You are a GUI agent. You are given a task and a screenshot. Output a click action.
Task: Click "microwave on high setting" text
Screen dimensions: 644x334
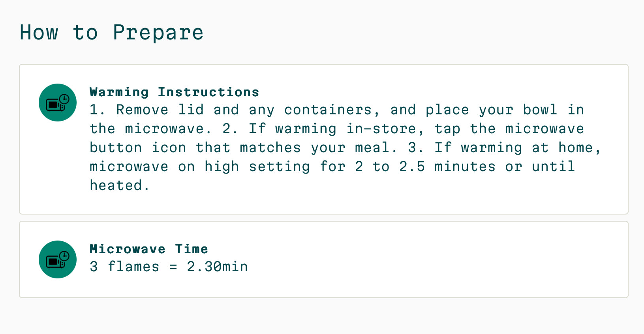click(x=200, y=167)
